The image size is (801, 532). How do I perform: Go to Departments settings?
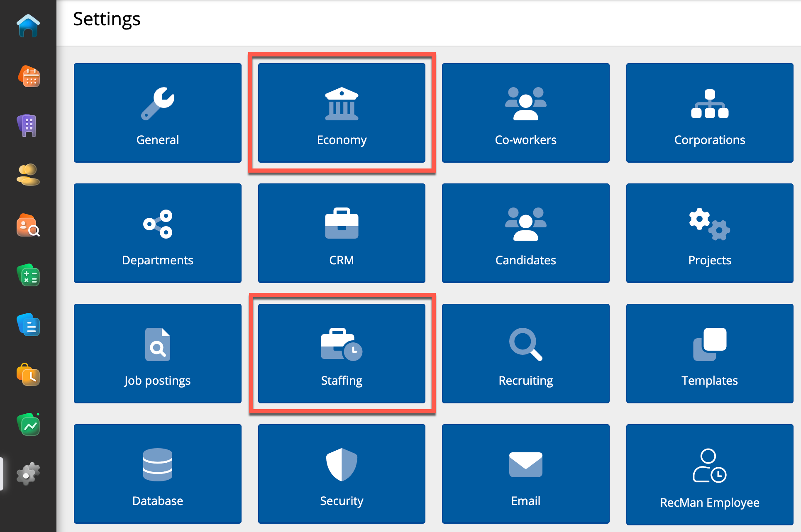pyautogui.click(x=157, y=233)
